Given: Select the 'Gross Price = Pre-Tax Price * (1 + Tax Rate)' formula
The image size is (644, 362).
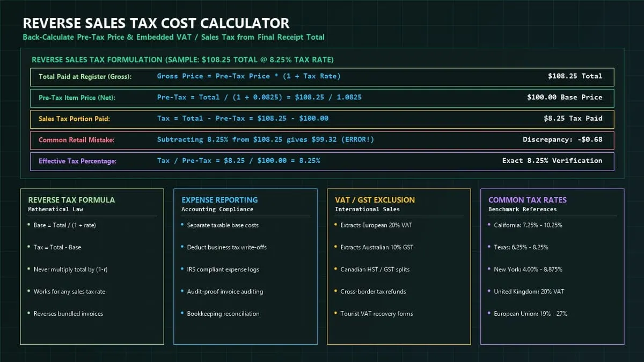Looking at the screenshot, I should click(x=249, y=76).
